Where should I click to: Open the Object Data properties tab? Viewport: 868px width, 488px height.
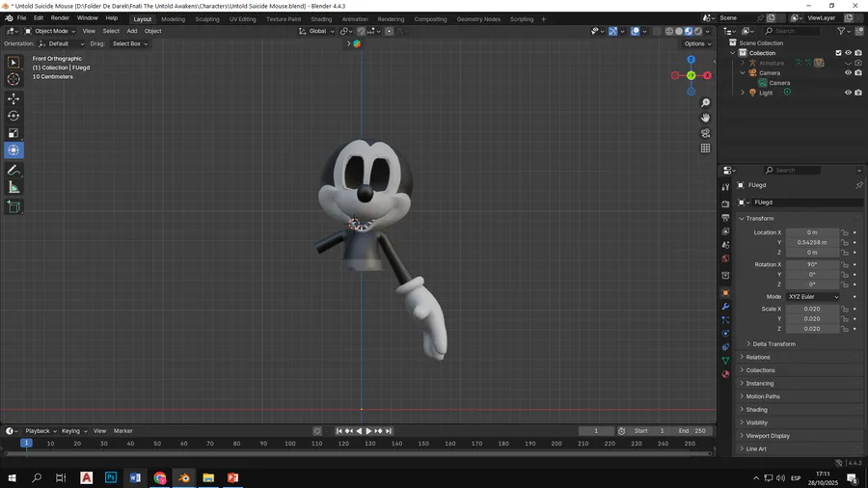tap(725, 361)
